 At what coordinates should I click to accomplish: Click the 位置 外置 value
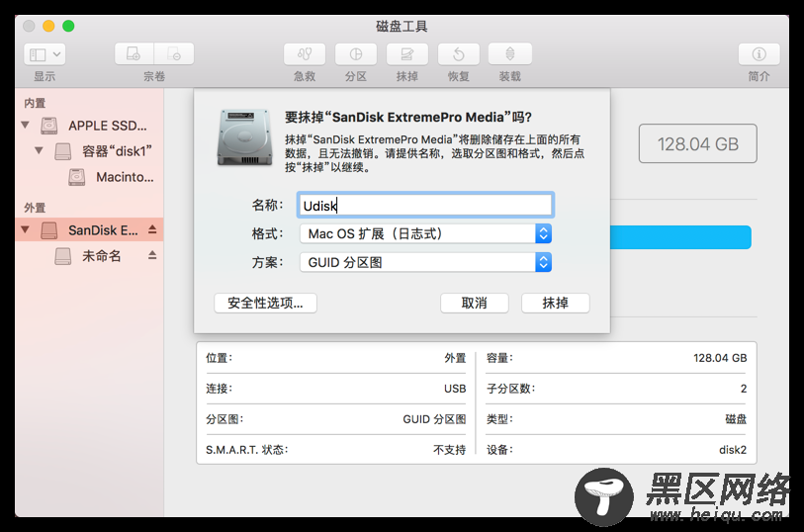coord(455,358)
